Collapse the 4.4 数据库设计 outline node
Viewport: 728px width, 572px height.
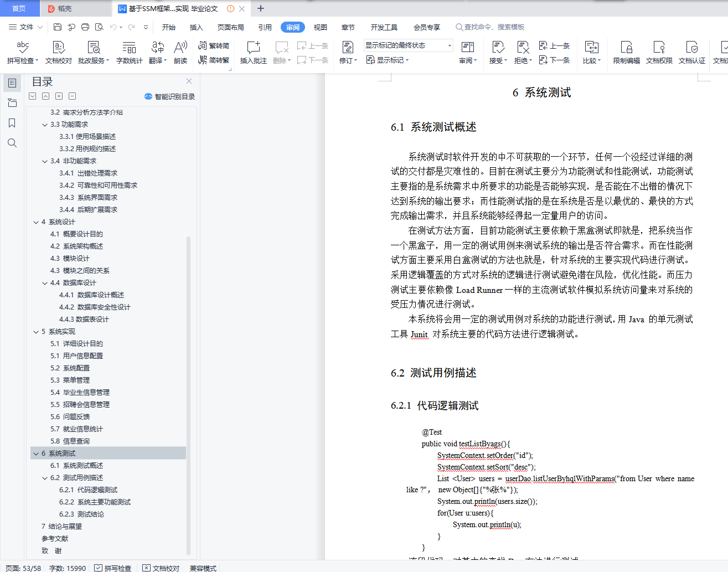[x=45, y=283]
